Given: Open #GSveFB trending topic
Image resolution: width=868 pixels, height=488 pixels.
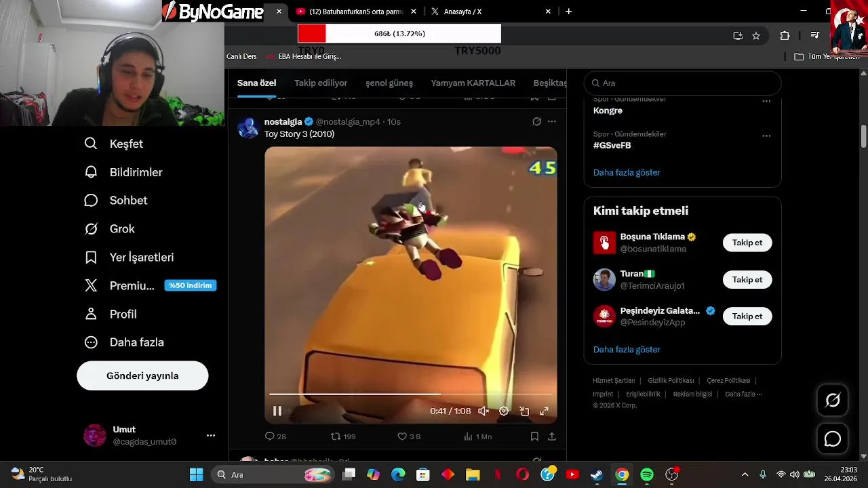Looking at the screenshot, I should [x=612, y=145].
